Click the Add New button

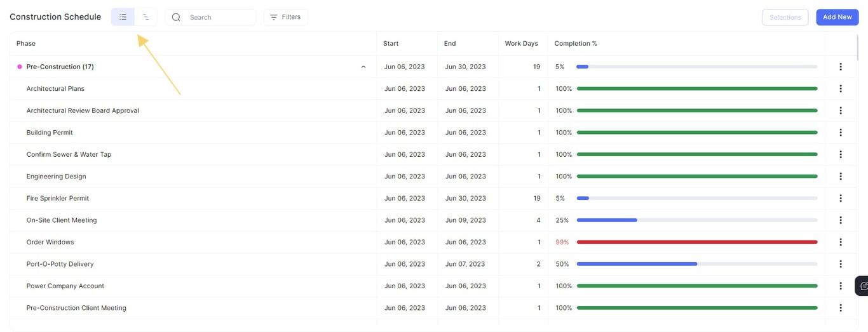(x=837, y=17)
